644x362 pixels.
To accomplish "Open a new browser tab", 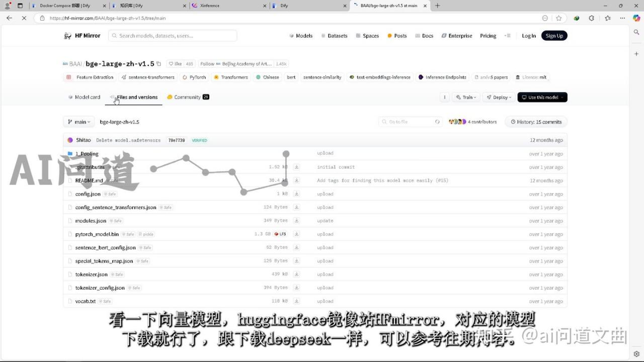I will (x=437, y=6).
